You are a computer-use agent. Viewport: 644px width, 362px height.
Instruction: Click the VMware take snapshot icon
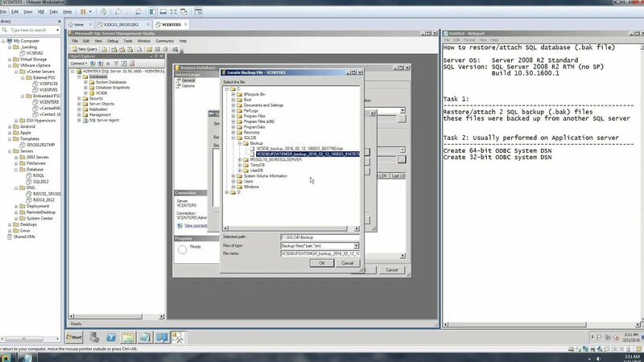point(118,12)
